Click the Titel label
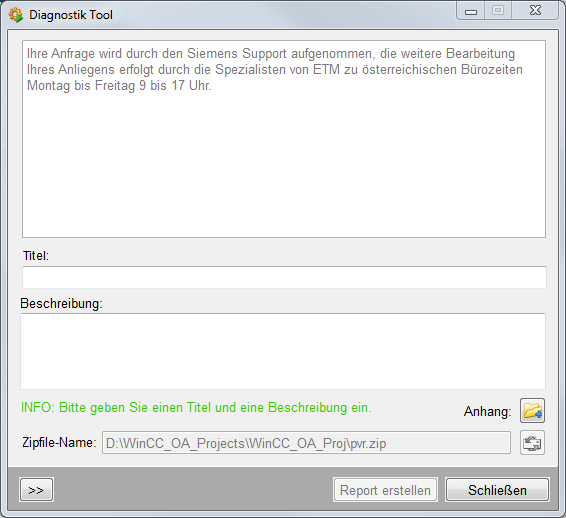 coord(35,256)
